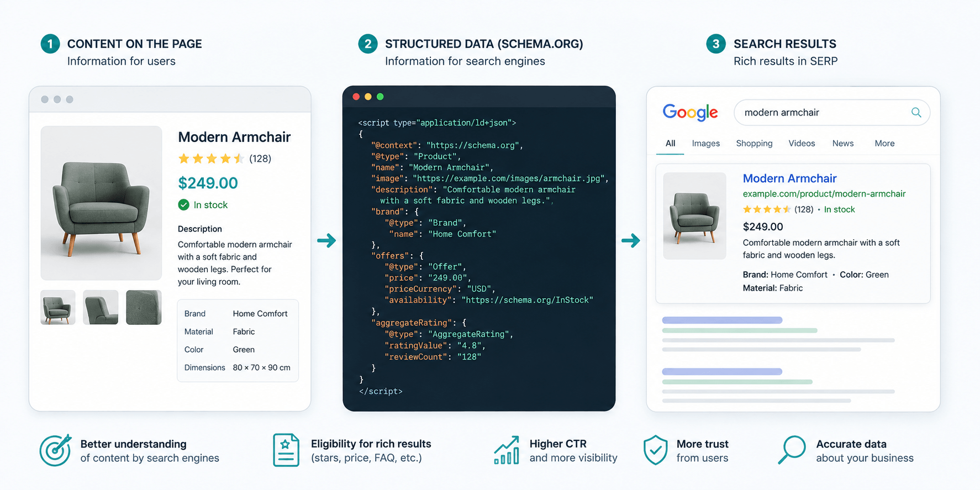Click the Description heading on the product page
Image resolution: width=980 pixels, height=490 pixels.
click(200, 229)
